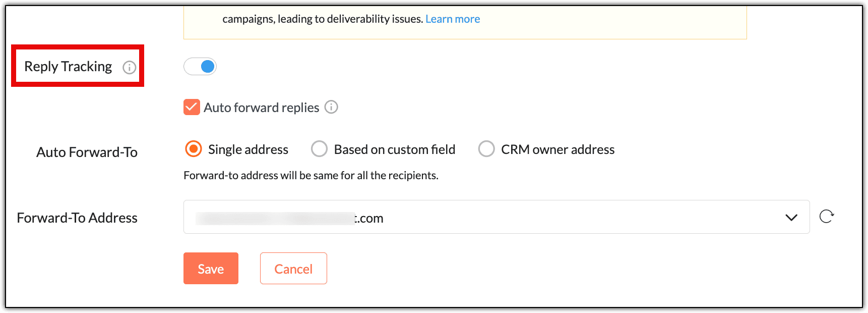Click the Auto Forward-To label
Viewport: 868px width, 313px height.
click(x=87, y=152)
